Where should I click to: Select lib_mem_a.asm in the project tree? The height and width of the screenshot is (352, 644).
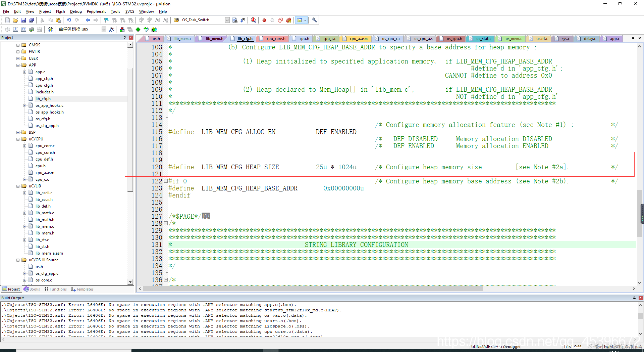tap(49, 253)
